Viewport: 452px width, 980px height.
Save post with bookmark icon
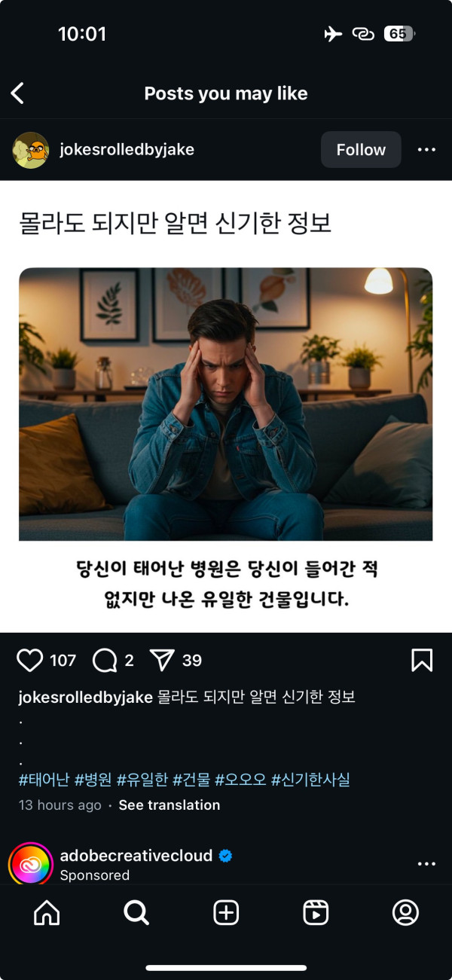(x=422, y=661)
